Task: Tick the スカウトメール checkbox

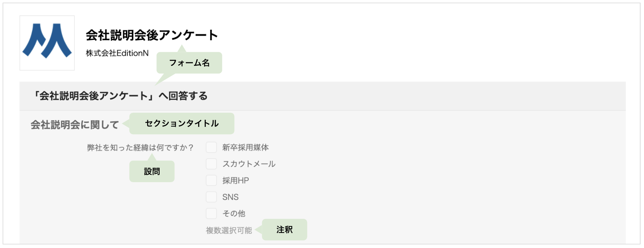Action: coord(211,164)
